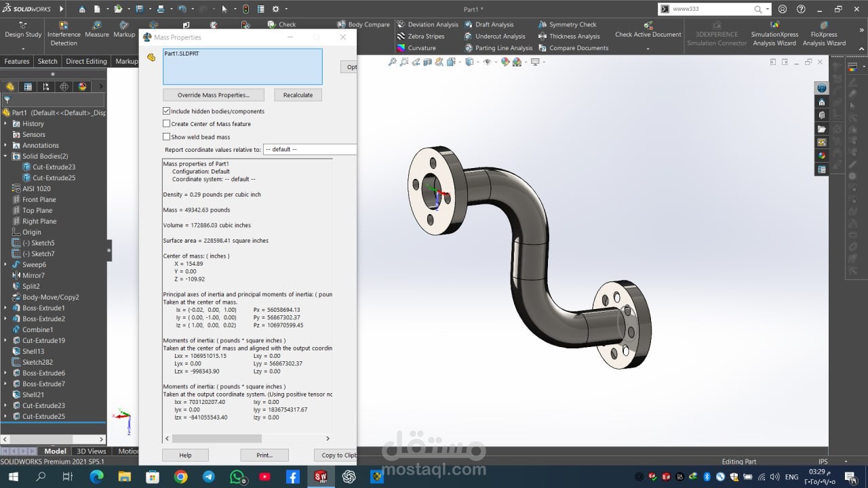Click Override Mass Properties button

[214, 95]
